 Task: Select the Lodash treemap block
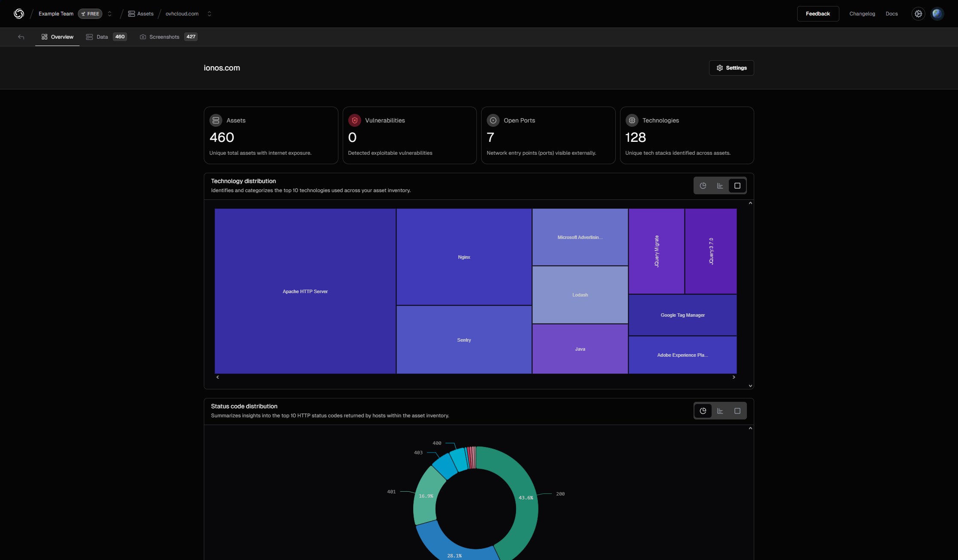point(580,295)
